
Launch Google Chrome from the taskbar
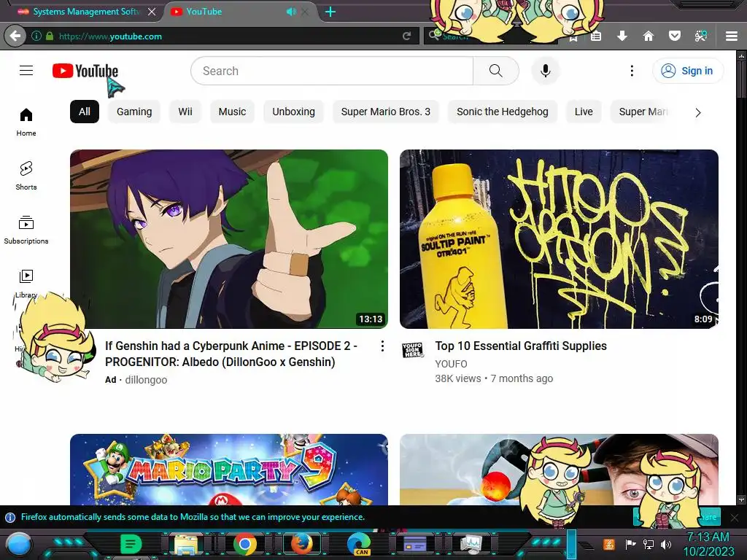245,544
